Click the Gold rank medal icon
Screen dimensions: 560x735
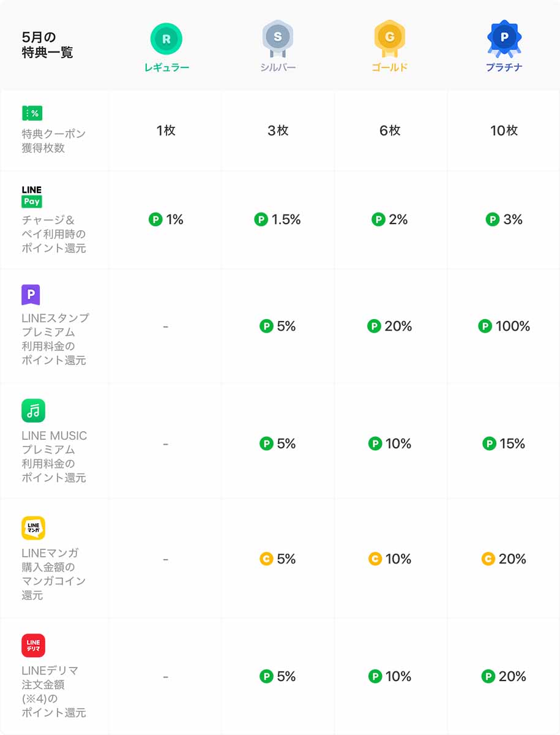point(389,38)
